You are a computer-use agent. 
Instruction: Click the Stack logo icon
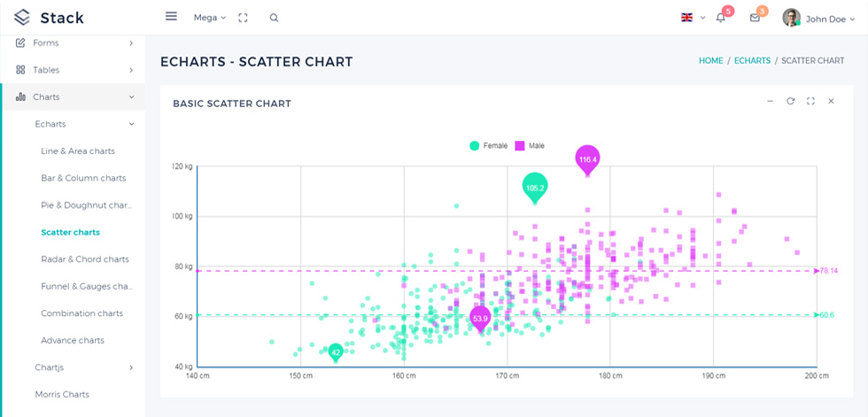point(21,18)
